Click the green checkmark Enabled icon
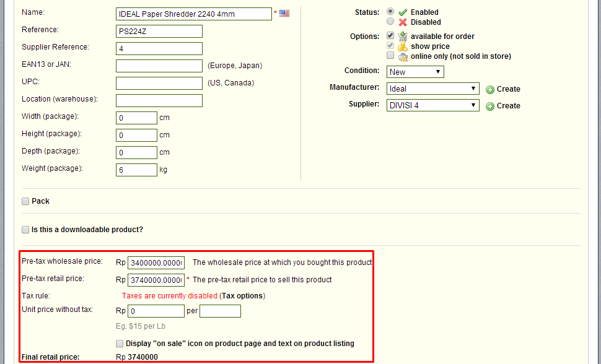 pos(403,12)
